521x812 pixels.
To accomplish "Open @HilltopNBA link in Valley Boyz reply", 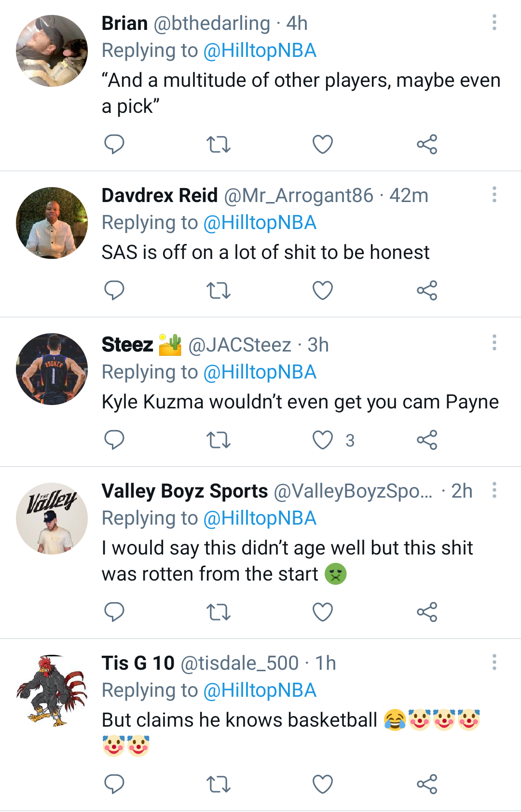I will pyautogui.click(x=260, y=518).
